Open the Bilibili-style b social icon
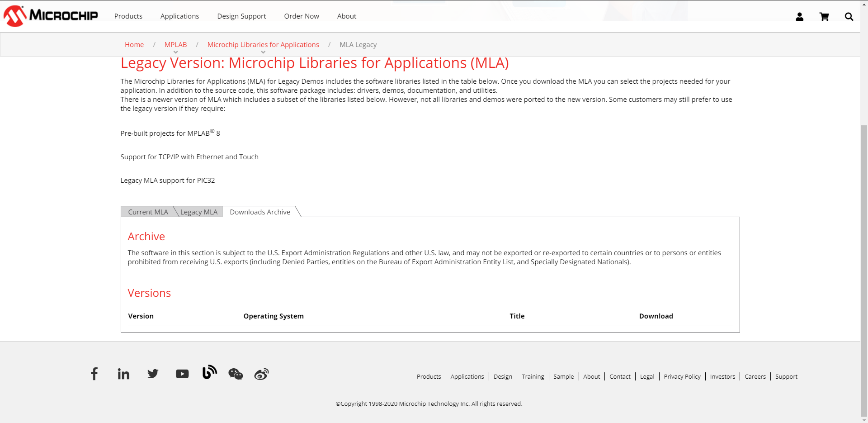This screenshot has height=423, width=868. point(209,372)
